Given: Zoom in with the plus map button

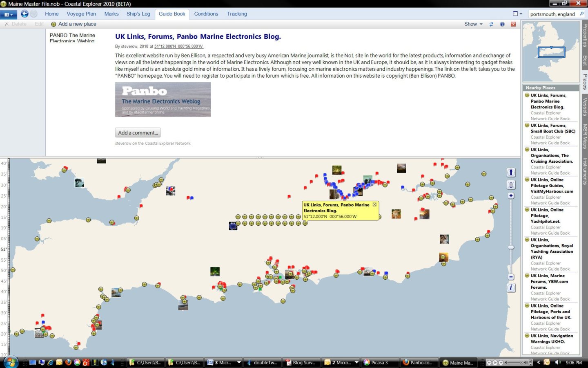Looking at the screenshot, I should coord(511,196).
